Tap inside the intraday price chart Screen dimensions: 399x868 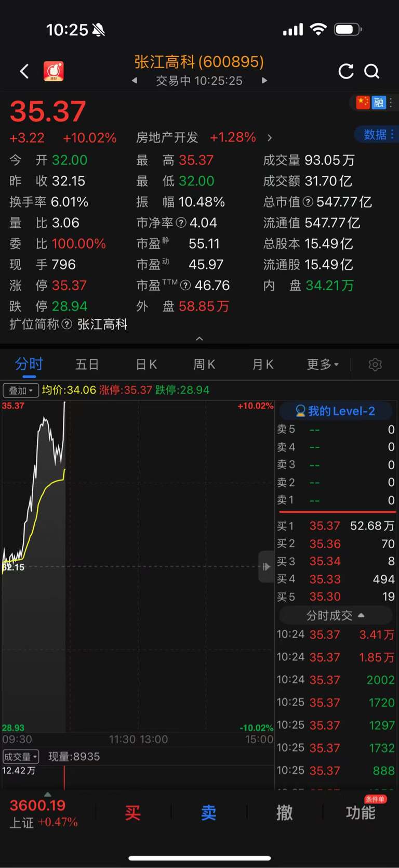tap(138, 566)
